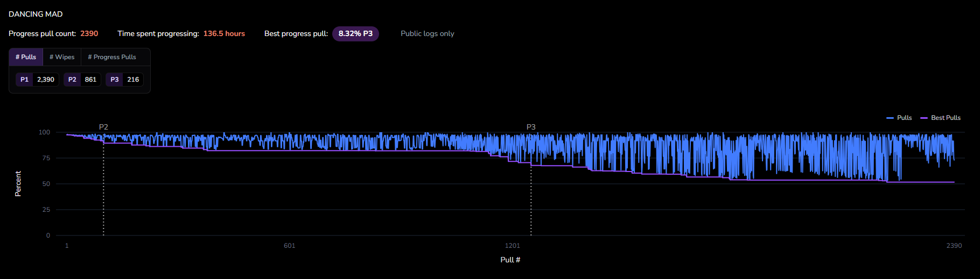Click the 136.5 hours time value
Image resolution: width=980 pixels, height=279 pixels.
pyautogui.click(x=224, y=33)
